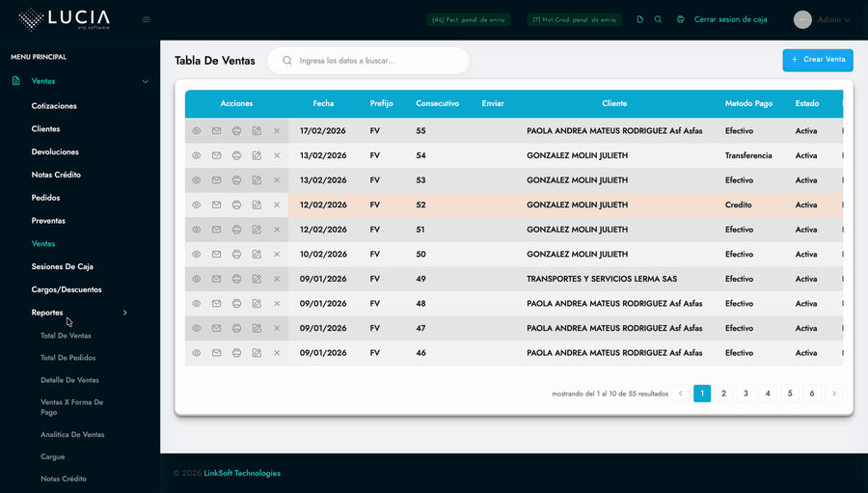Viewport: 868px width, 493px height.
Task: Click the search magnifier icon in top bar
Action: coord(658,19)
